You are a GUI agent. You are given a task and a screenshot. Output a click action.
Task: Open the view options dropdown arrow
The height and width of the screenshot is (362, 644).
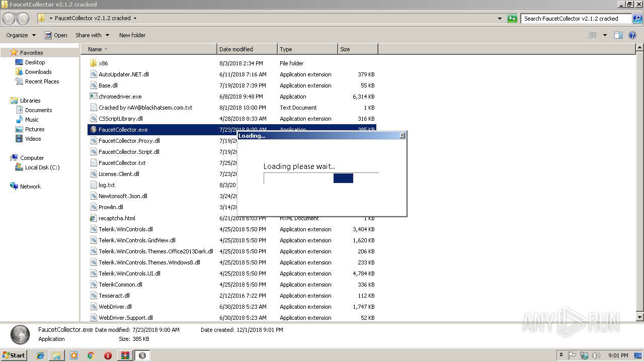pos(605,35)
